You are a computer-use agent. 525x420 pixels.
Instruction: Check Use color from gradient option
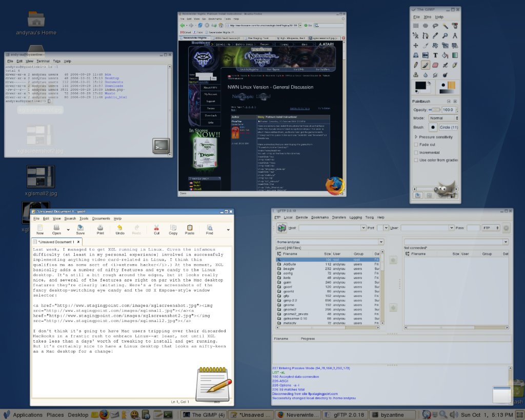coord(416,160)
